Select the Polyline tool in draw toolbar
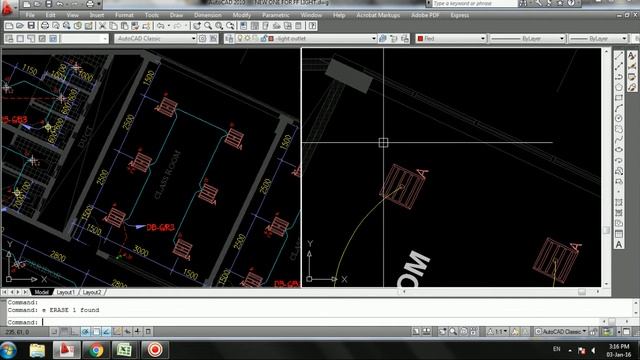640x360 pixels. coord(619,77)
